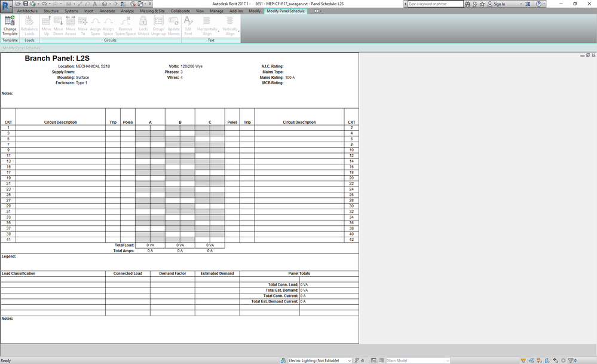Open the Architecture ribbon tab
Image resolution: width=597 pixels, height=364 pixels.
27,11
